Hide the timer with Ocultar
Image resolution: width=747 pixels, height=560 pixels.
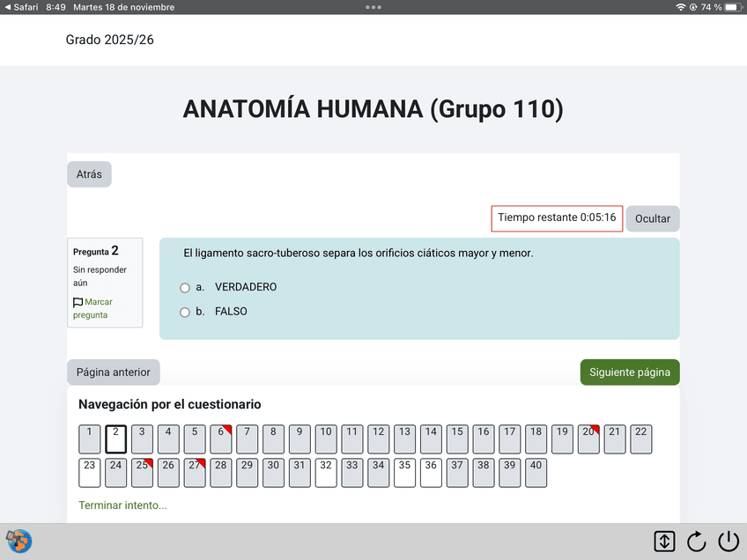click(653, 218)
